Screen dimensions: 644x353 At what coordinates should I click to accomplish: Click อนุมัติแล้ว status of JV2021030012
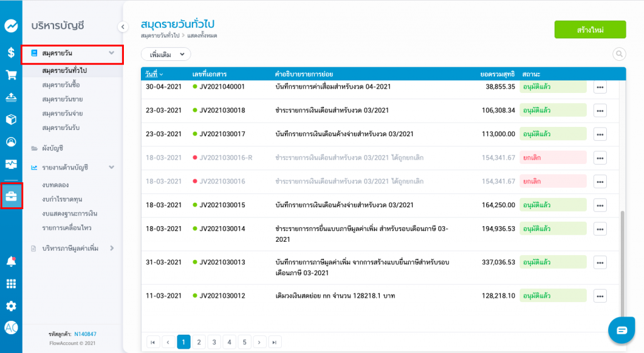coord(553,296)
